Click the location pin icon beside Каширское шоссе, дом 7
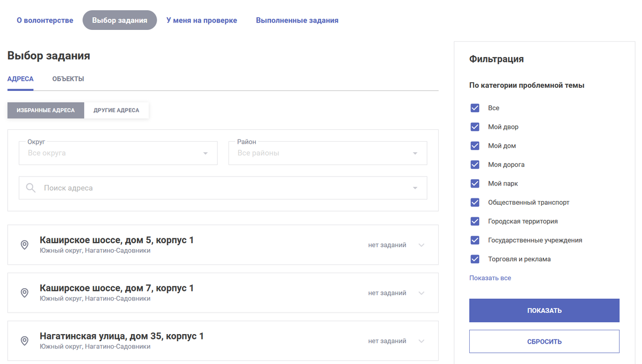 click(25, 292)
